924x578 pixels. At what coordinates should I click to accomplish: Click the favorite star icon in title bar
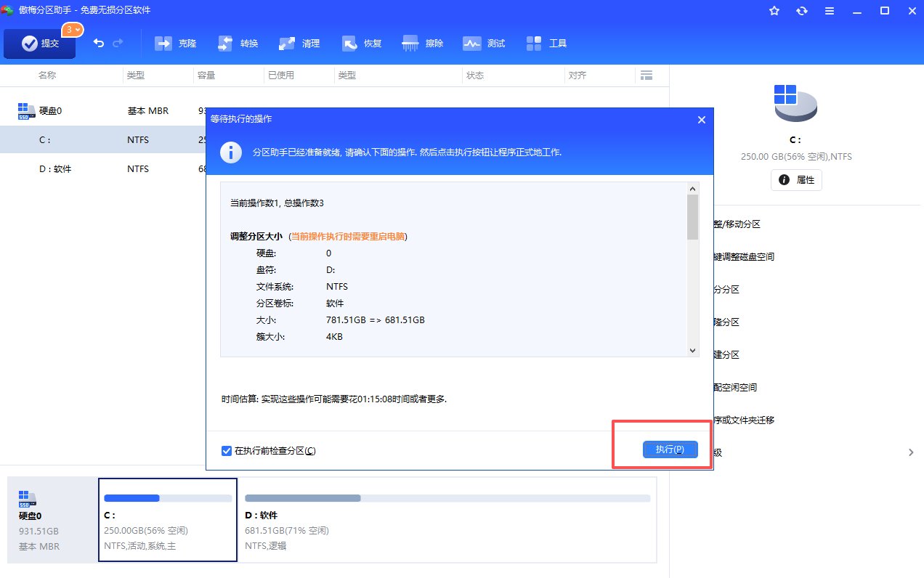(774, 11)
